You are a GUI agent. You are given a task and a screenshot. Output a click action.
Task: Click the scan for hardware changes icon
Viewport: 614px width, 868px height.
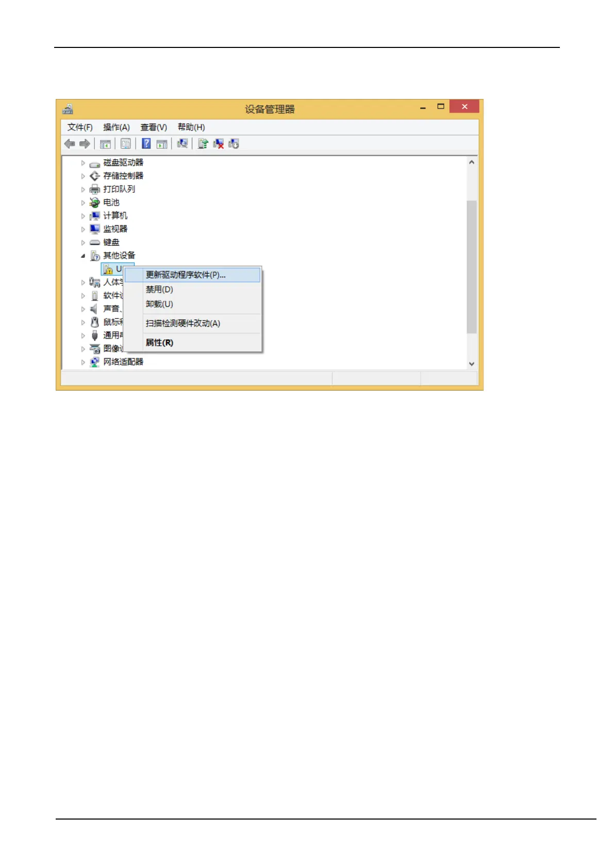[182, 143]
